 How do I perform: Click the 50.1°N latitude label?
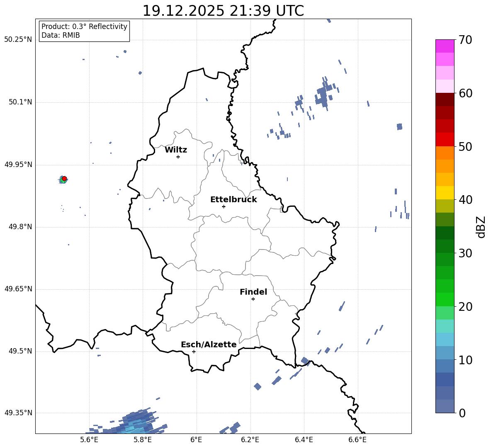point(20,102)
